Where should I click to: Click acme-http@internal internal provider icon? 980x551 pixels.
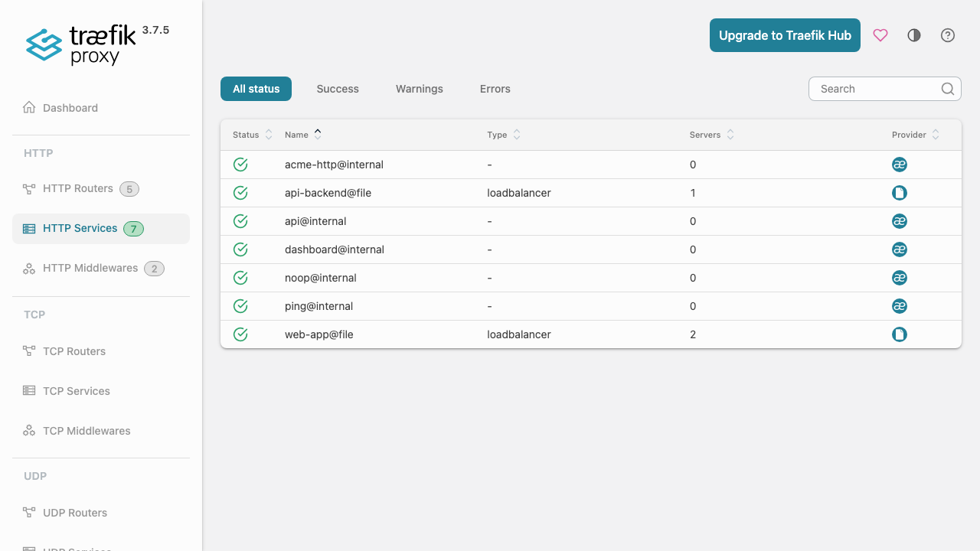tap(900, 165)
